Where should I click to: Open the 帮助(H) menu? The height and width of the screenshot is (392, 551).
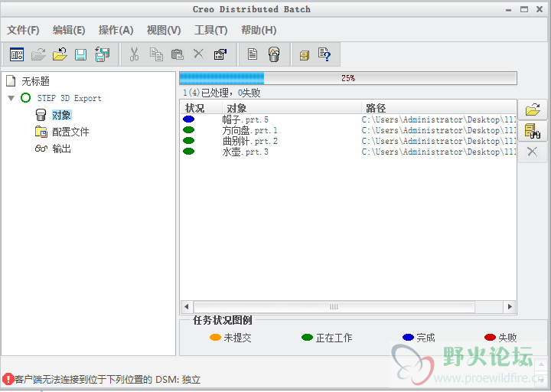pyautogui.click(x=259, y=30)
